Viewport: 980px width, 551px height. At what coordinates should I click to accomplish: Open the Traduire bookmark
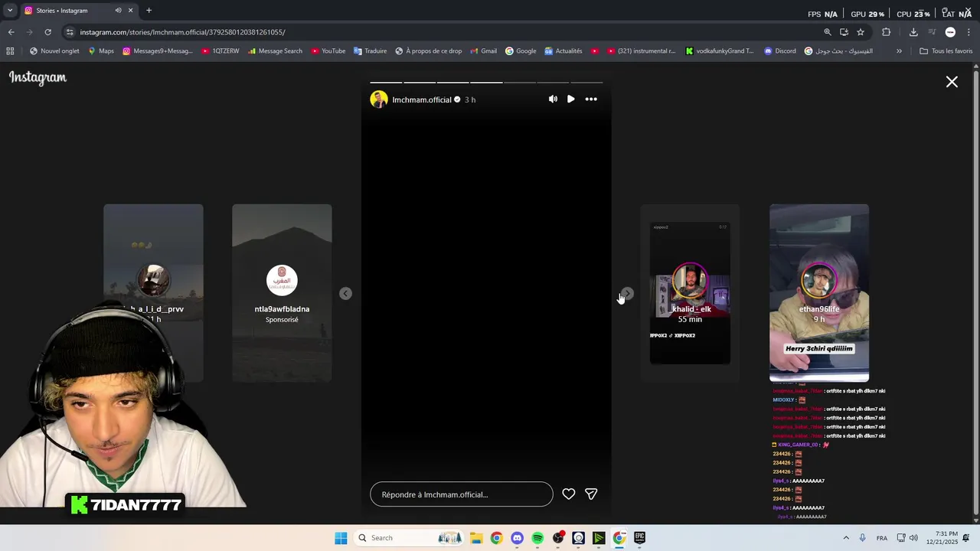point(370,51)
